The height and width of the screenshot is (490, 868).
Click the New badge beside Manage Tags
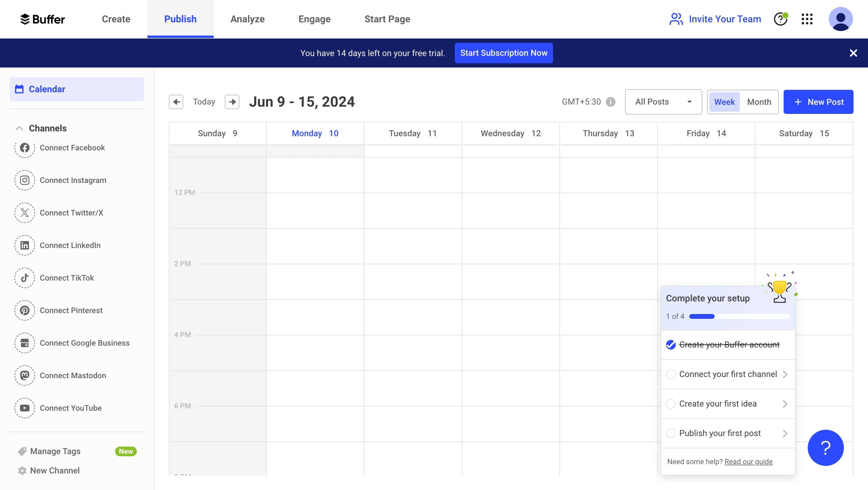[126, 451]
